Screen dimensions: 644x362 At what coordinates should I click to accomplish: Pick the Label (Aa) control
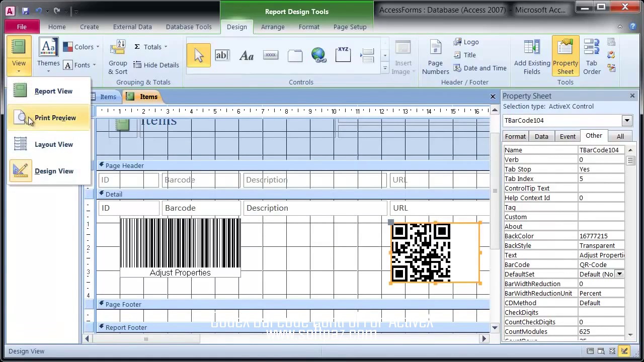pos(246,55)
